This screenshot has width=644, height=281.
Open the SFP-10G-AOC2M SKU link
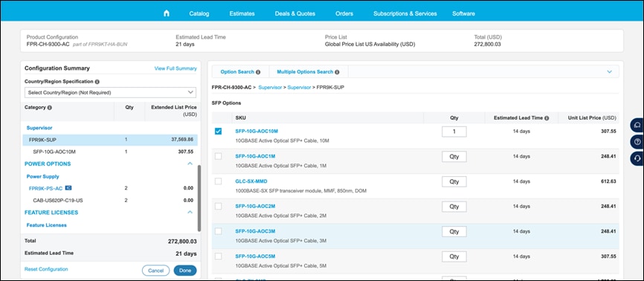click(x=255, y=206)
